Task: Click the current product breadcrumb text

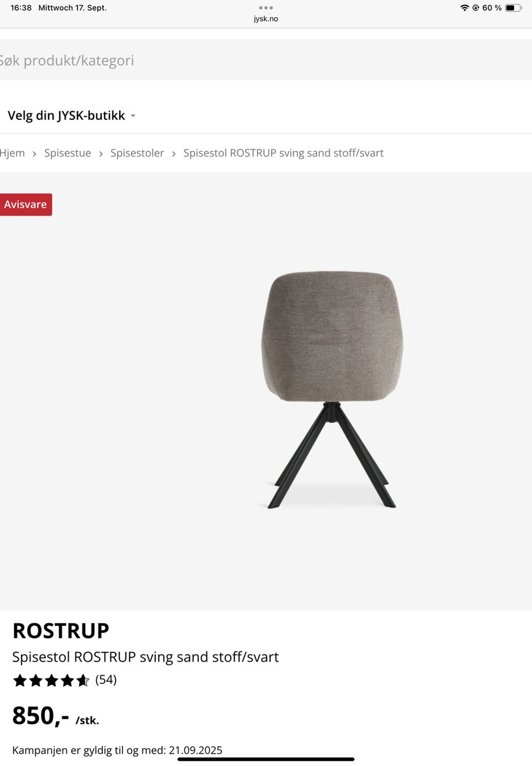Action: [283, 153]
